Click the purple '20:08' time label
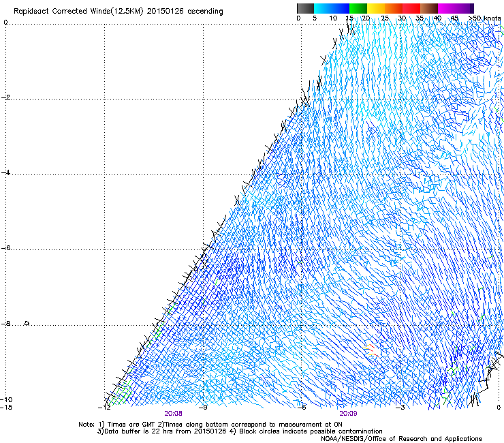The image size is (504, 443). tap(173, 414)
